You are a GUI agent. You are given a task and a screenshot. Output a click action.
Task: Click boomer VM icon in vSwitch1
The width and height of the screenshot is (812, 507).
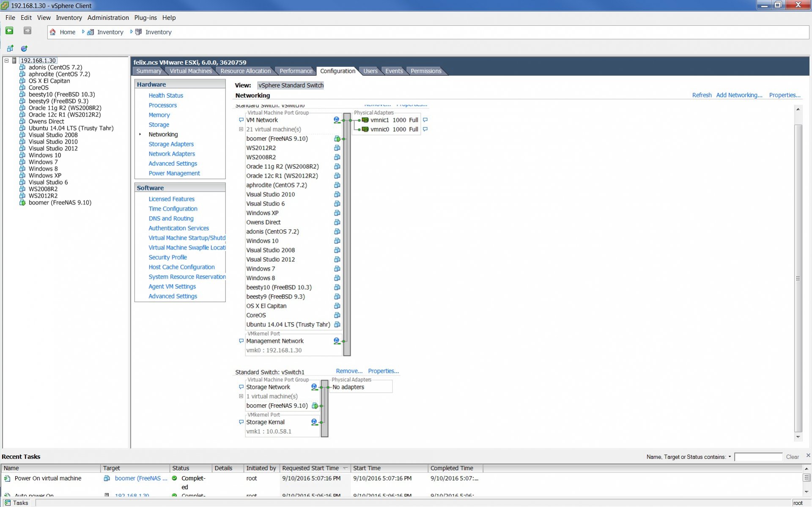[x=315, y=406]
